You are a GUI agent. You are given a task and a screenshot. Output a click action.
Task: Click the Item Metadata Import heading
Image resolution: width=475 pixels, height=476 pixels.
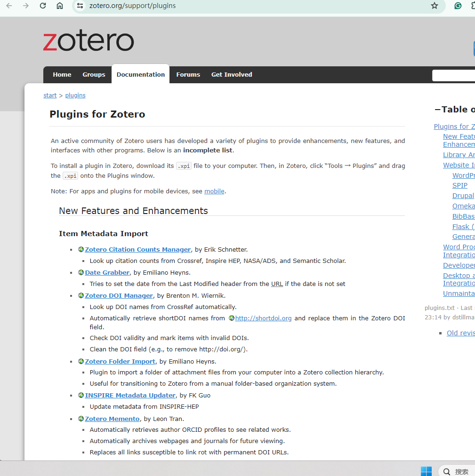(x=103, y=234)
